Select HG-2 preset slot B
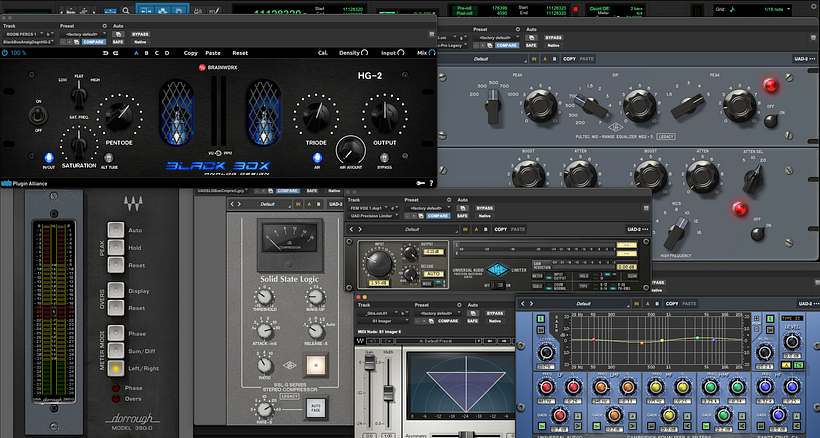This screenshot has height=438, width=820. [x=146, y=53]
